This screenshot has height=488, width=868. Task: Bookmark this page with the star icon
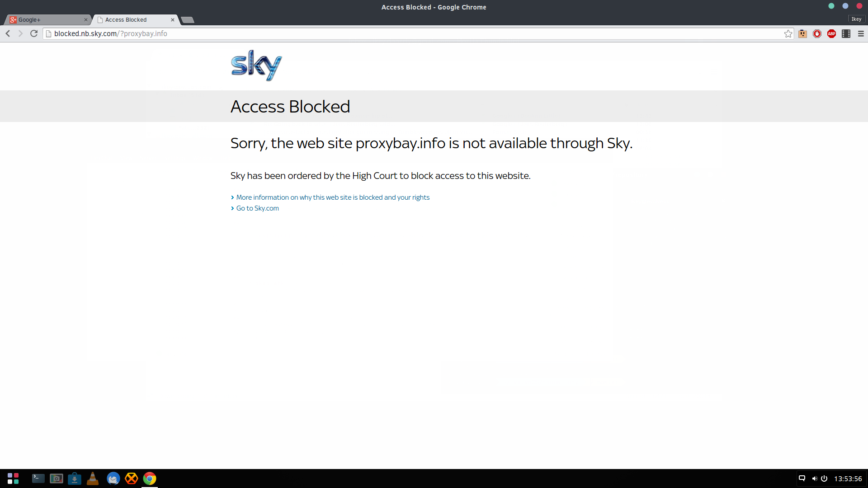pos(788,34)
